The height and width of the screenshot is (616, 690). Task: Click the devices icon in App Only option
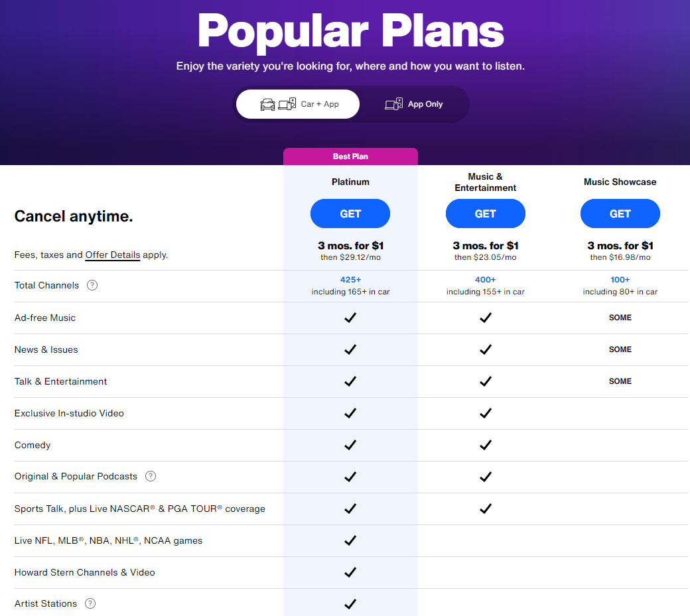coord(394,104)
